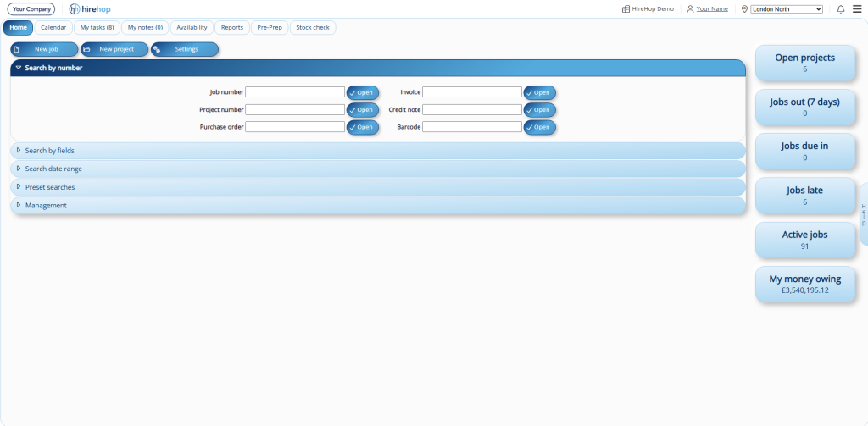Open the Jobs due in tile

coord(805,151)
